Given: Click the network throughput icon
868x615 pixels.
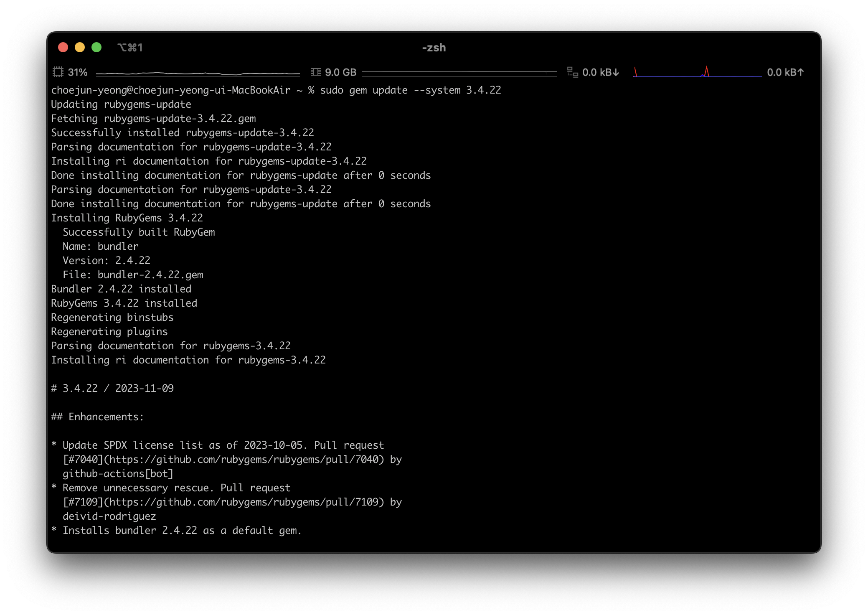Looking at the screenshot, I should point(572,72).
